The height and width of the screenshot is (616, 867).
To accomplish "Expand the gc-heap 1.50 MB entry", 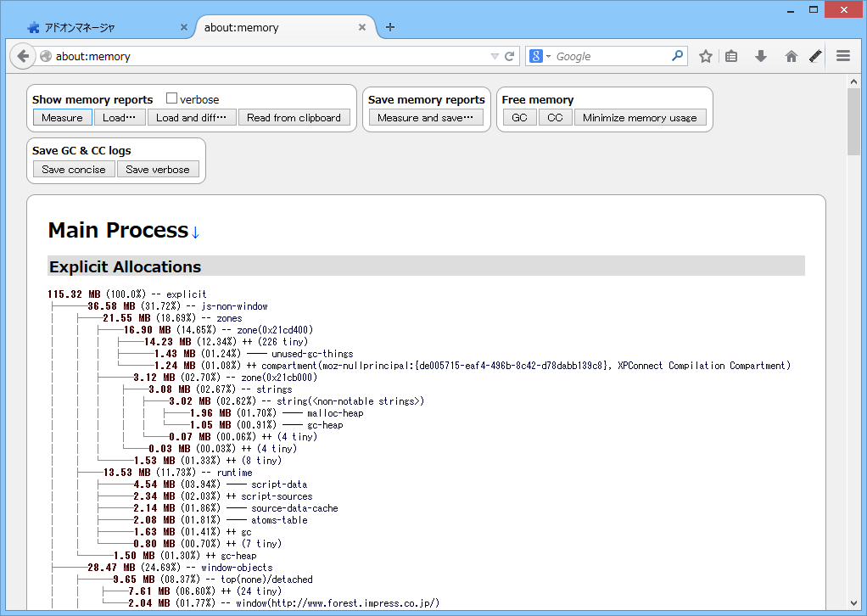I will pos(185,556).
